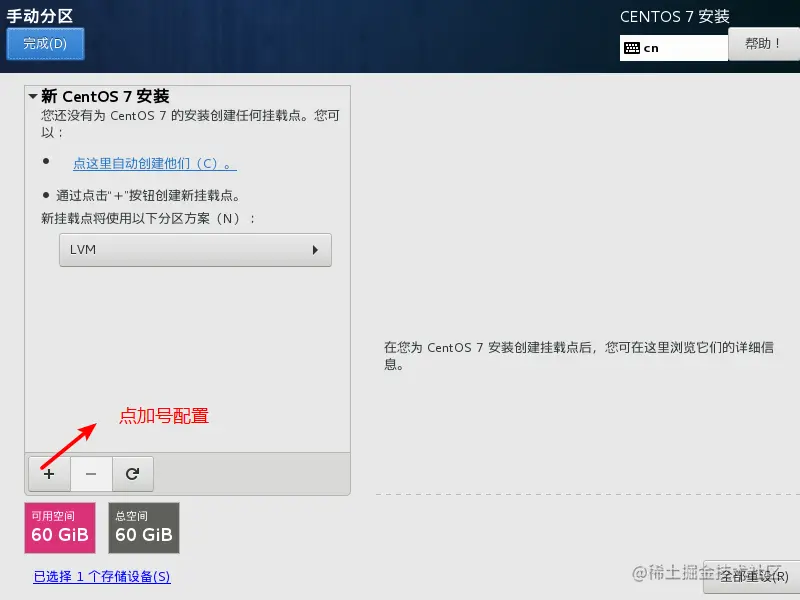The image size is (800, 600).
Task: Click the keyboard layout icon
Action: tap(632, 48)
